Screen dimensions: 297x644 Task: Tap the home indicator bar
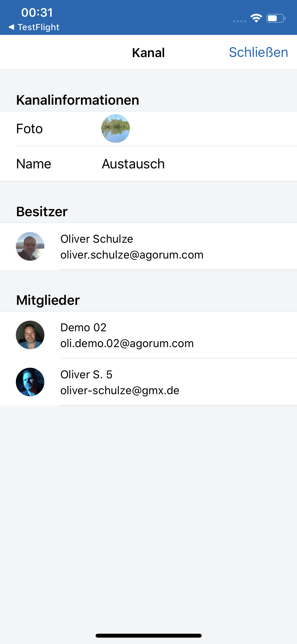(x=149, y=636)
